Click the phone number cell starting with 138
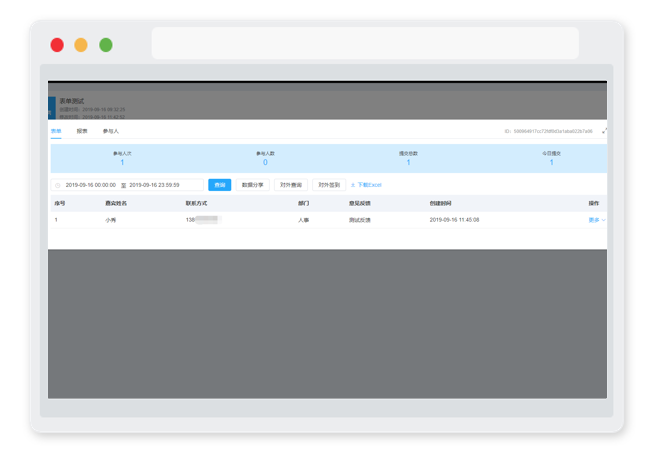 pyautogui.click(x=203, y=220)
